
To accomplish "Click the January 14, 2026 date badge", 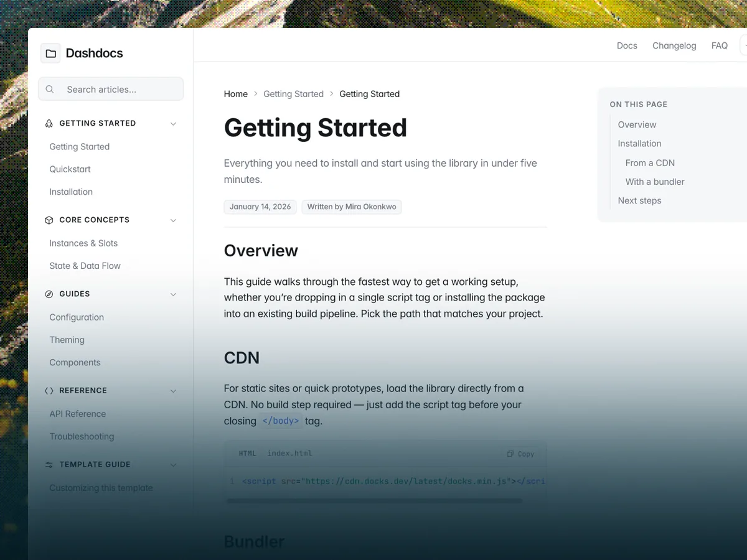I will click(x=260, y=207).
